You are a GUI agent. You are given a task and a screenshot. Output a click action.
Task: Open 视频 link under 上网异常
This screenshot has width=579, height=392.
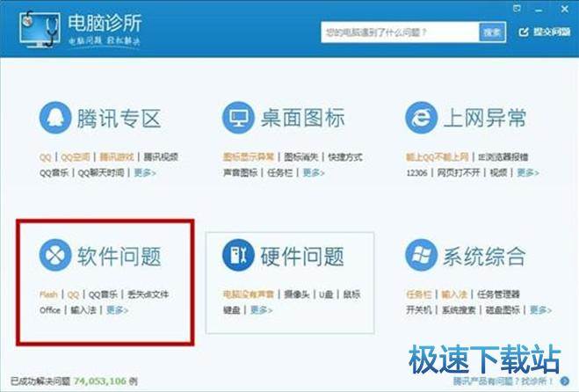[x=498, y=172]
